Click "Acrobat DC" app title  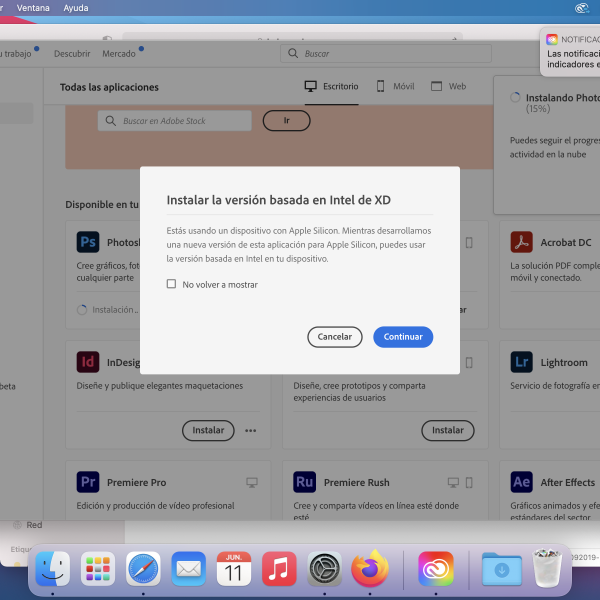click(566, 243)
